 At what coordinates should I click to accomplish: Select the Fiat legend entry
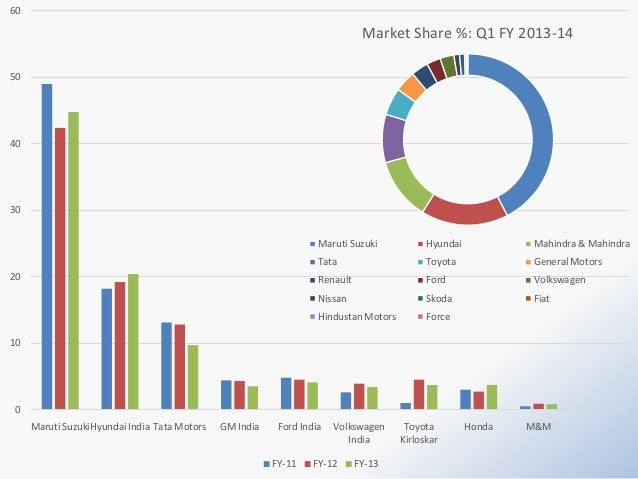pos(537,299)
